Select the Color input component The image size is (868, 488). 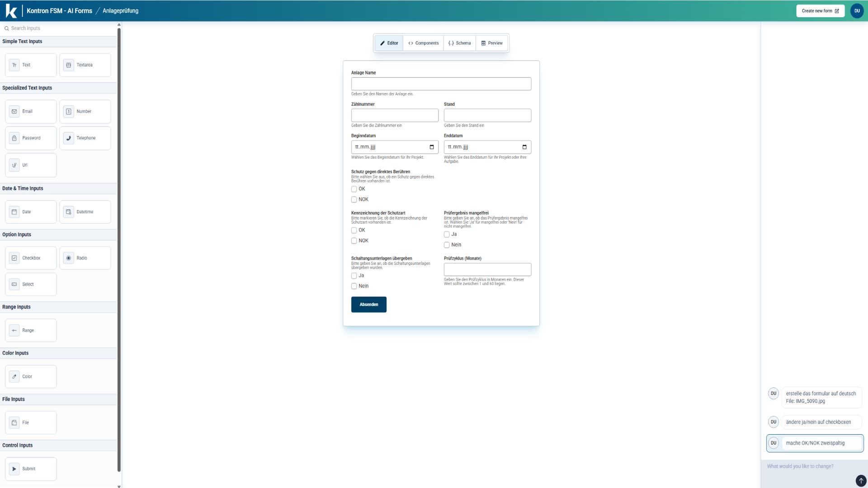click(x=30, y=376)
